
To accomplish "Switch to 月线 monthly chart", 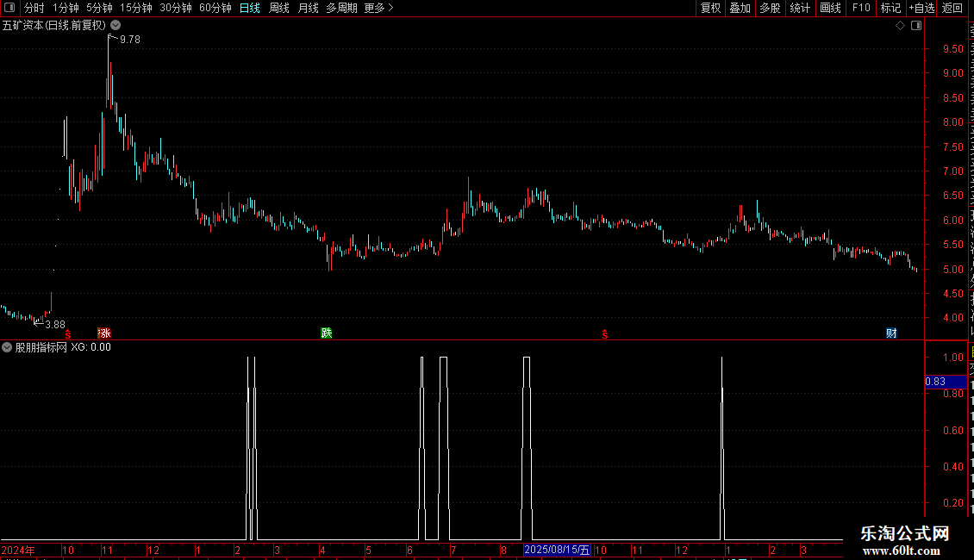I will pos(308,8).
